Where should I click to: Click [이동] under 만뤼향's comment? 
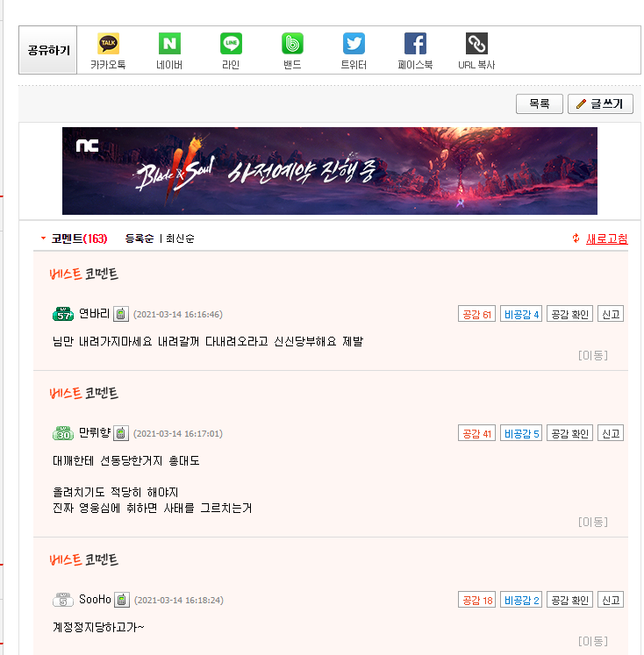click(x=593, y=523)
